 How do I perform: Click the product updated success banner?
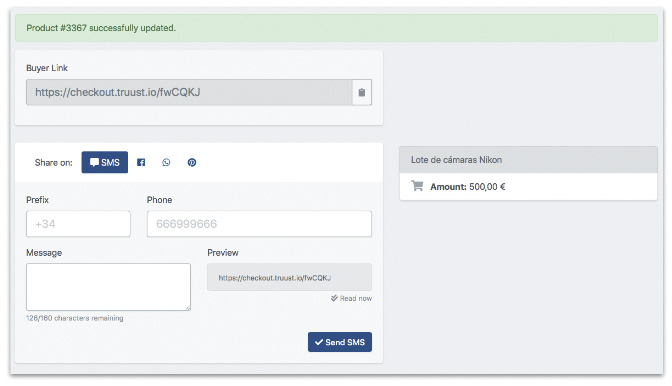(x=336, y=28)
